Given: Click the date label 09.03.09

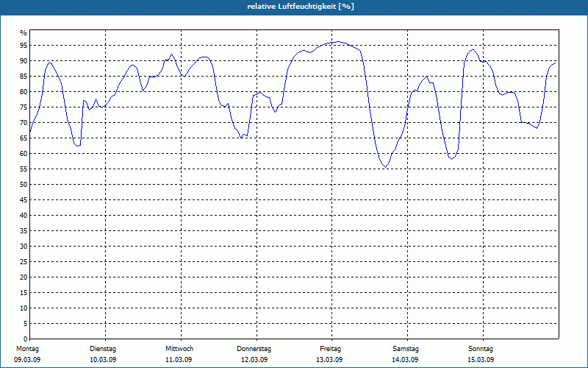Looking at the screenshot, I should [27, 360].
